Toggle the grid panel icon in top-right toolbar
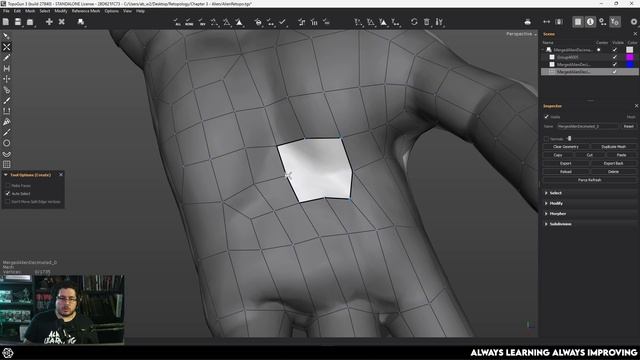Image resolution: width=640 pixels, height=360 pixels. point(578,22)
